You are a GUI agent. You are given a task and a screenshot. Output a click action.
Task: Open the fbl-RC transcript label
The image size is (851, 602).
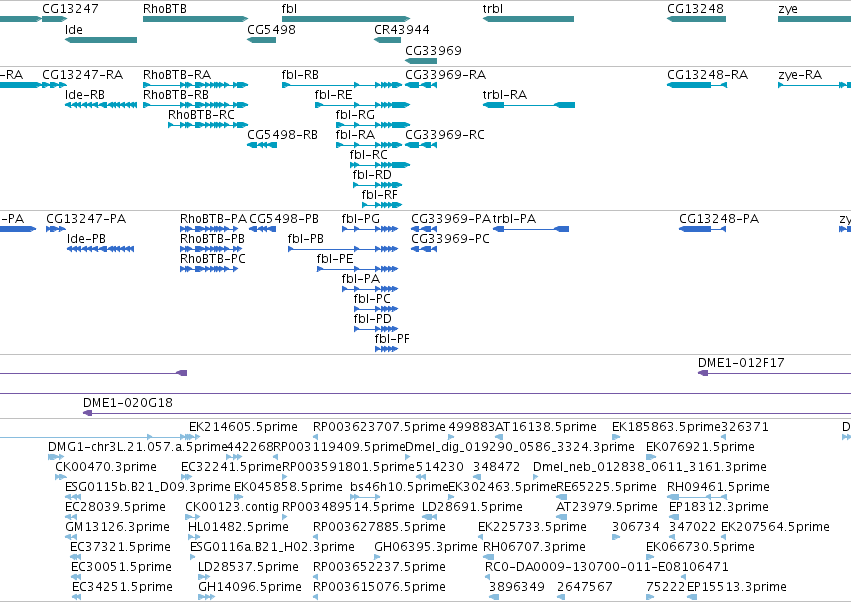(369, 155)
